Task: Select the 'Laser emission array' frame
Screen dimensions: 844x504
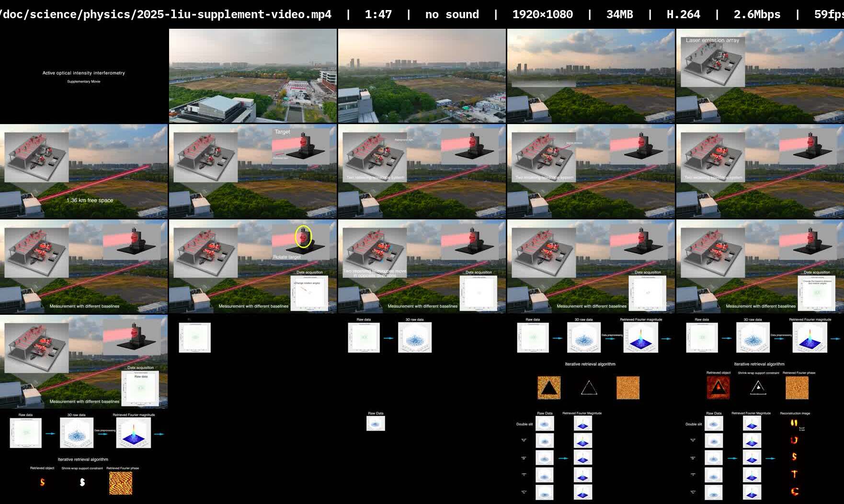Action: coord(760,76)
